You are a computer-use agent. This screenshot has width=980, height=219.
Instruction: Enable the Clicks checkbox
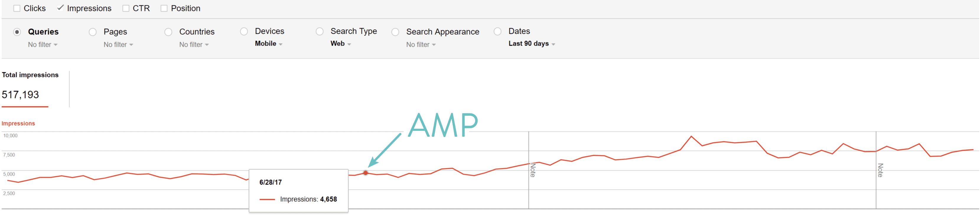pos(17,8)
